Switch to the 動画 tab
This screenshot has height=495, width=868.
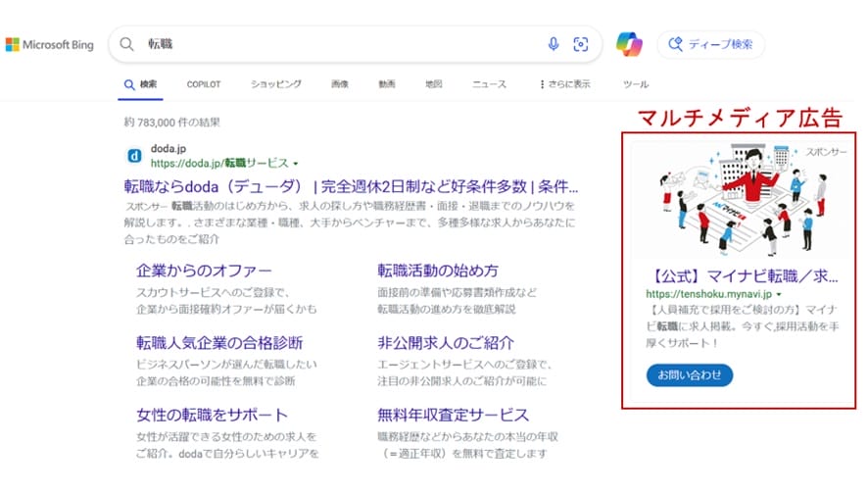pos(387,84)
